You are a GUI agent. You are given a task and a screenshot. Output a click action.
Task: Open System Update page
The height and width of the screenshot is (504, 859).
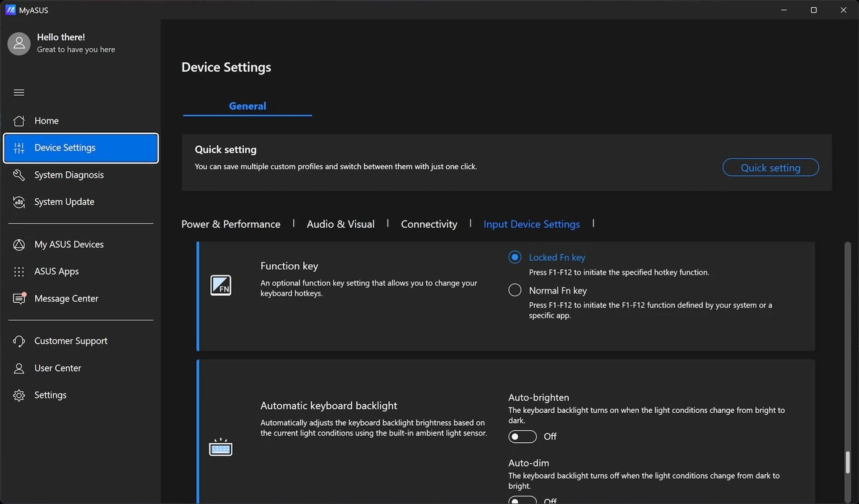[81, 202]
